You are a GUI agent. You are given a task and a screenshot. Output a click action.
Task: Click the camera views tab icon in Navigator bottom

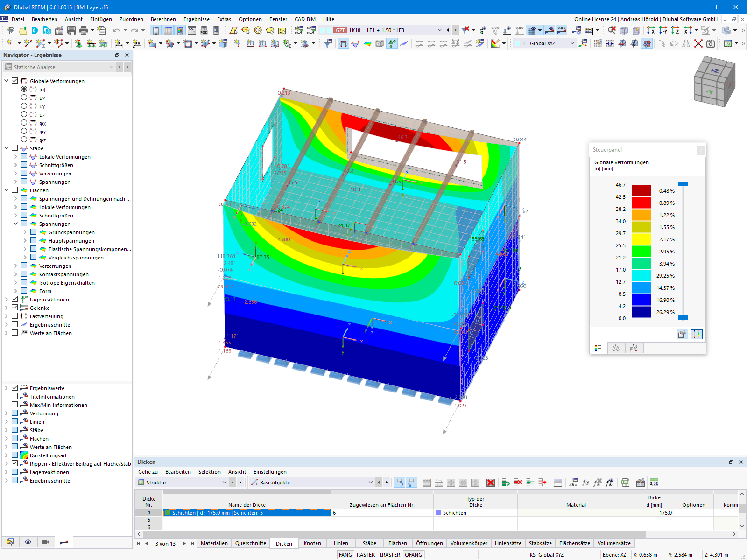pyautogui.click(x=46, y=542)
